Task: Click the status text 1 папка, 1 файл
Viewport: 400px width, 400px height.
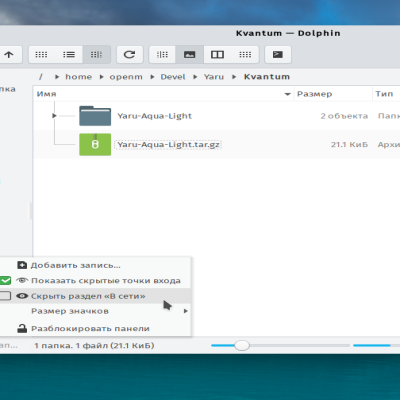Action: [94, 346]
